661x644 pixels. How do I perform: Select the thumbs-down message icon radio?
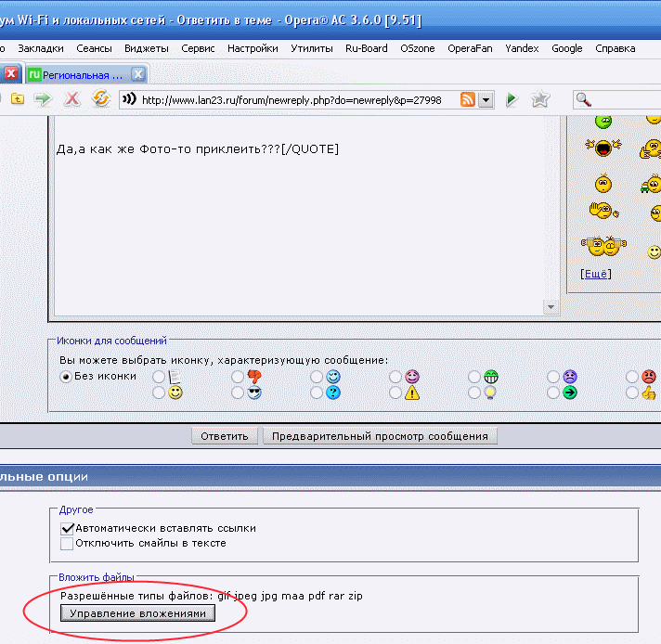(x=238, y=377)
